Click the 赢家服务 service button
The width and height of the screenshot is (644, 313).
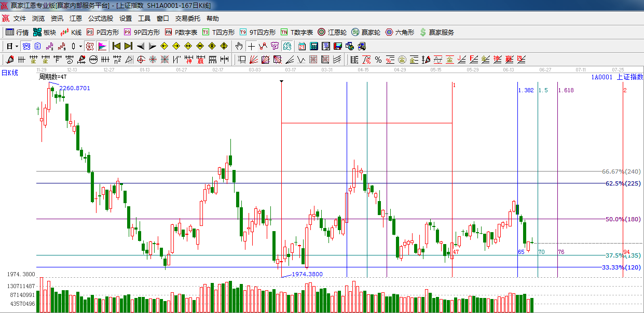pos(436,32)
